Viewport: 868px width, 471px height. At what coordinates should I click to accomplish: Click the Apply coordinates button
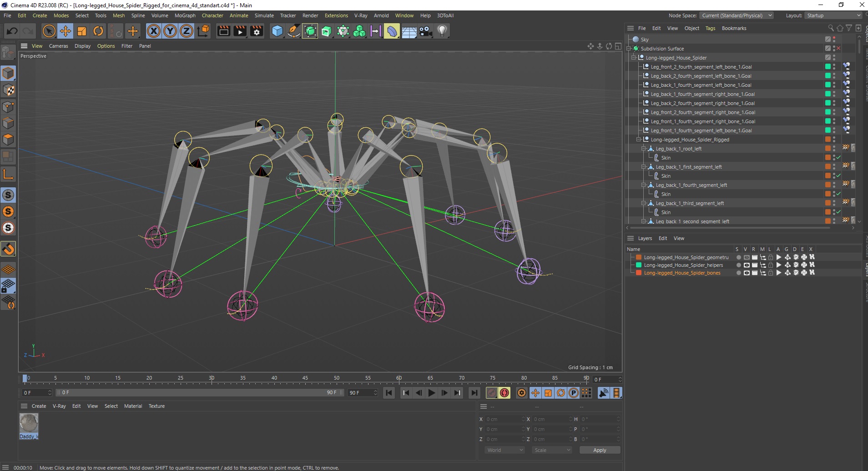[x=600, y=450]
